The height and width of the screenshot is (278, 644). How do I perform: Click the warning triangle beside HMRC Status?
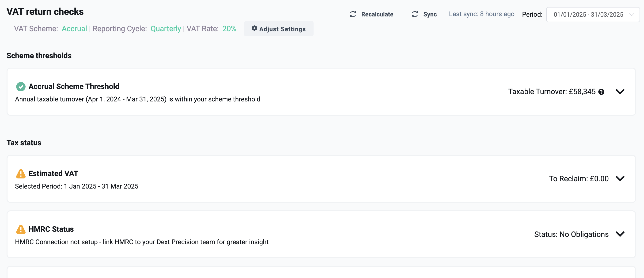coord(21,229)
